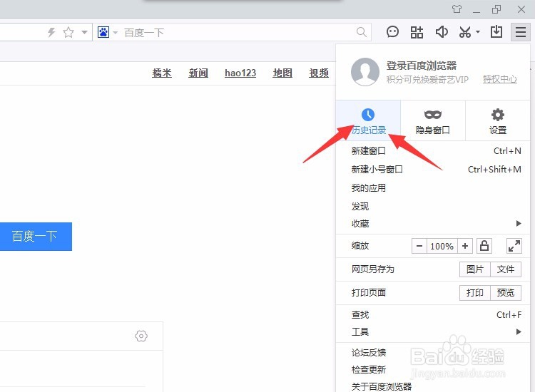Open the apps grid icon in toolbar
The width and height of the screenshot is (535, 392).
point(417,32)
